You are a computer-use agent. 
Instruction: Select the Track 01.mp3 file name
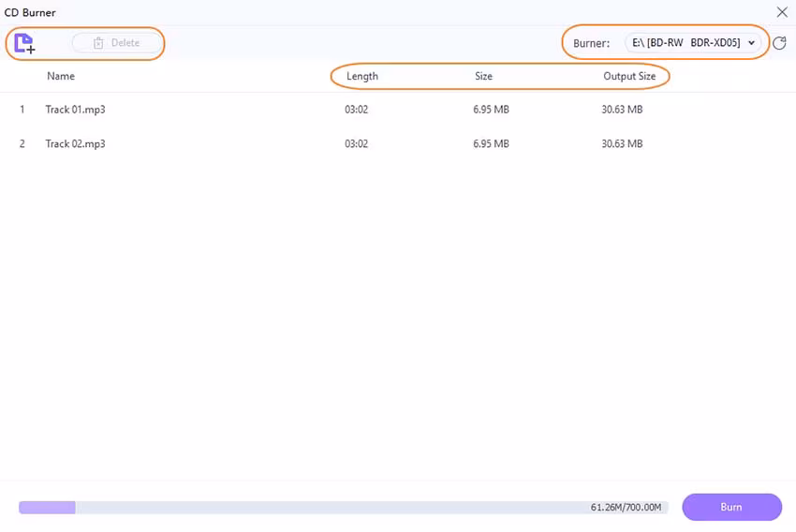click(75, 110)
